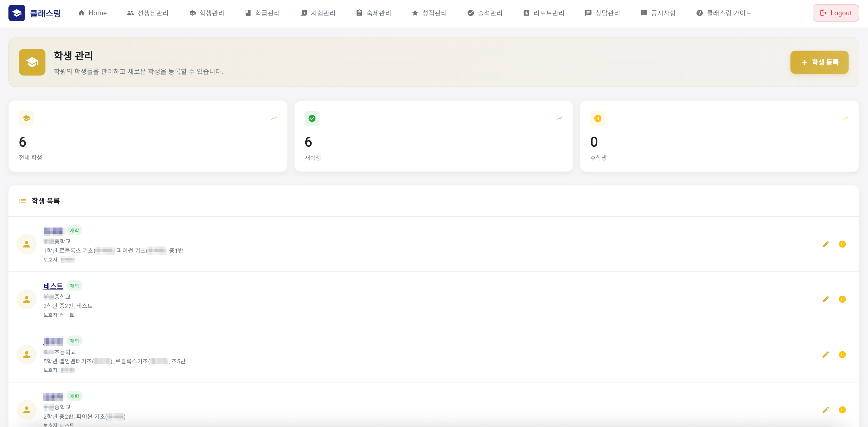Screen dimensions: 868x427
Task: Click avatar icon of 테스트 student
Action: tap(27, 299)
